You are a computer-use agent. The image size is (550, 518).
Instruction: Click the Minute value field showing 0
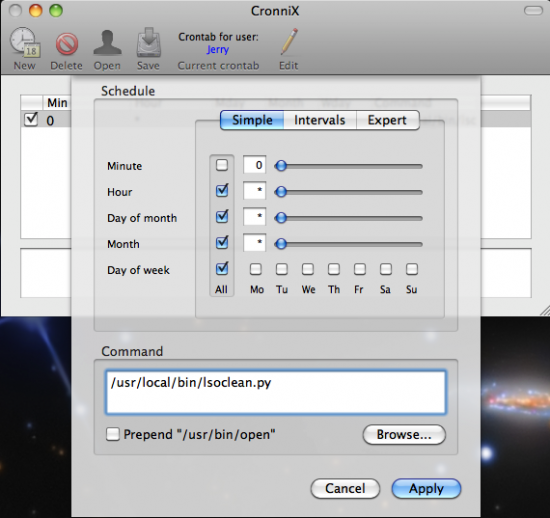[x=255, y=164]
